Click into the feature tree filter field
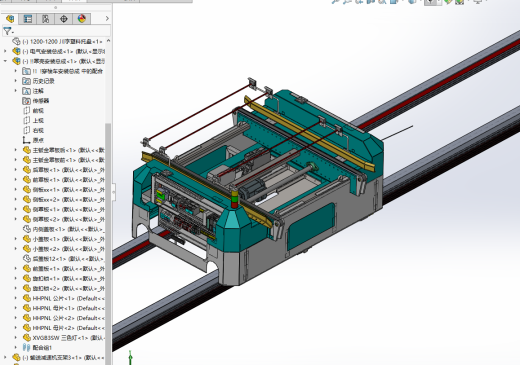Viewport: 520px width, 365px height. [62, 31]
